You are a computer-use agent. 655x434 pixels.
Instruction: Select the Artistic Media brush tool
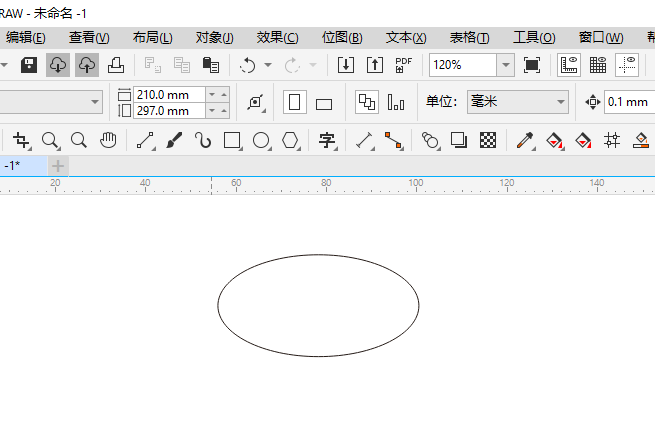click(174, 140)
